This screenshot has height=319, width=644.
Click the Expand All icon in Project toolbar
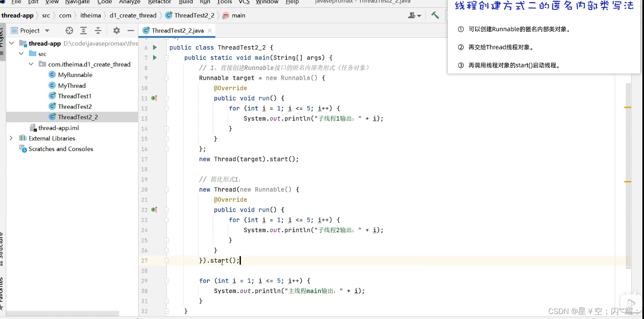(83, 30)
